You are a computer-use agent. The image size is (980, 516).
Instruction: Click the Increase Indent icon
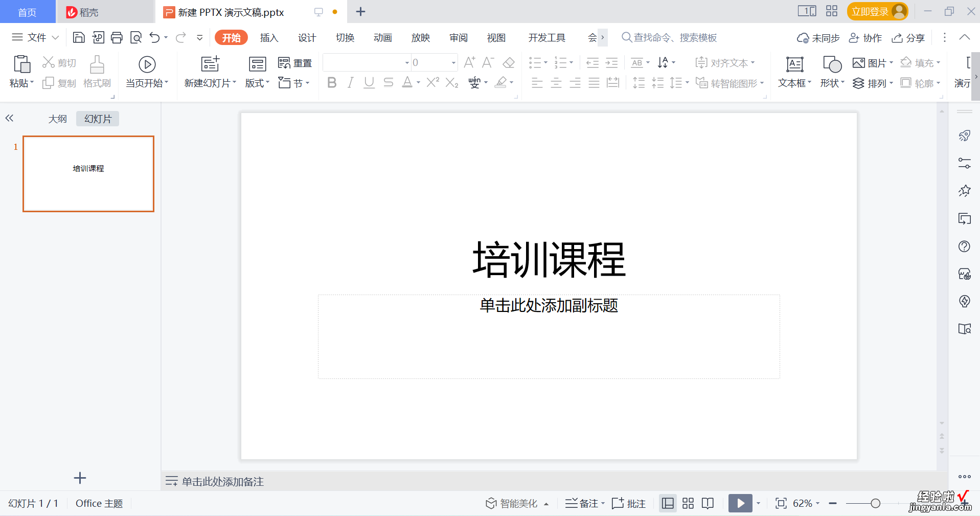612,63
